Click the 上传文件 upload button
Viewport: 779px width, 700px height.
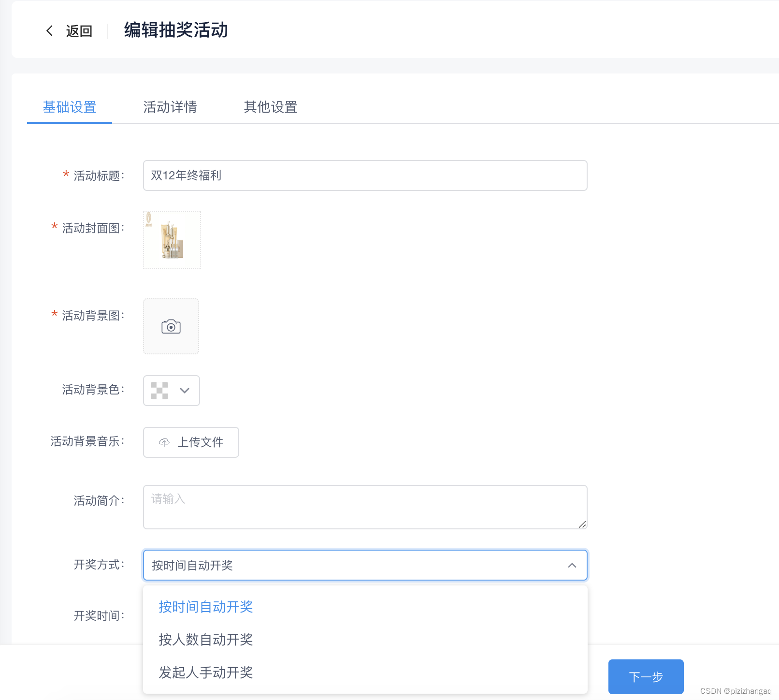coord(191,442)
